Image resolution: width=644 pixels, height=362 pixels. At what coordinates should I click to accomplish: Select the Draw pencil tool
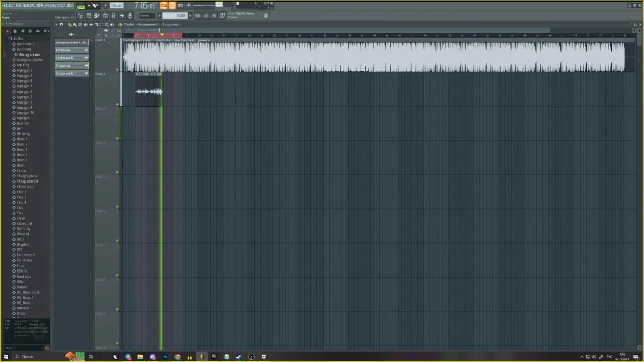(x=69, y=24)
